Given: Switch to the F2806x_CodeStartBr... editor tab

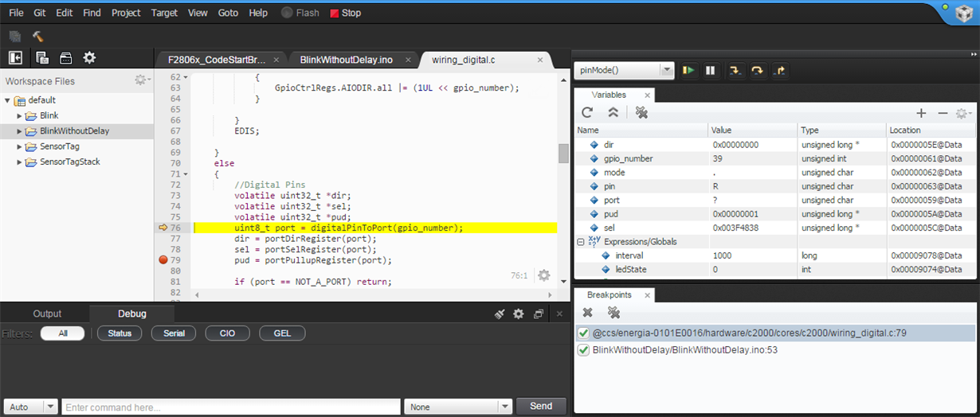Looking at the screenshot, I should (x=223, y=60).
